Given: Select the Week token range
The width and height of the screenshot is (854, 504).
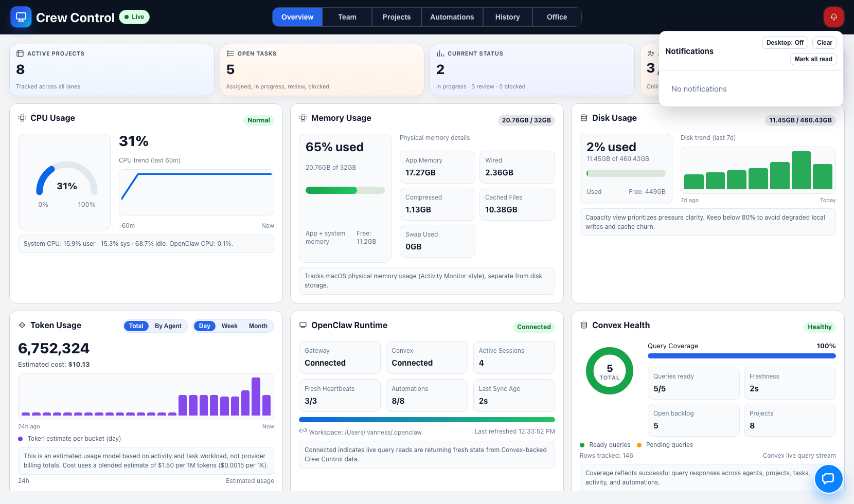Looking at the screenshot, I should (229, 326).
